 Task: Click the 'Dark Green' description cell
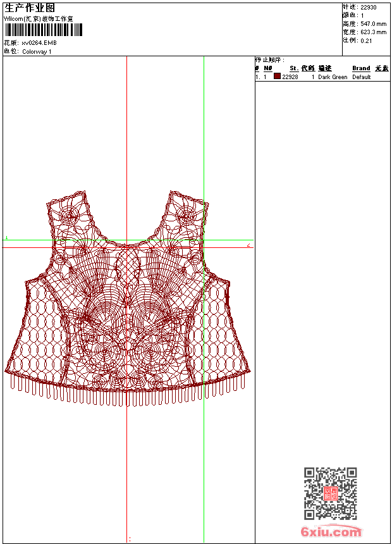coord(333,77)
